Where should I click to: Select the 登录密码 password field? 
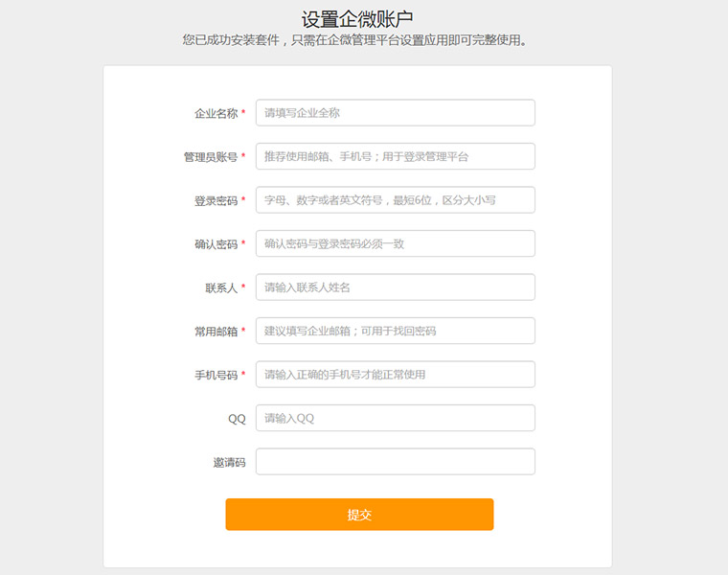coord(395,200)
